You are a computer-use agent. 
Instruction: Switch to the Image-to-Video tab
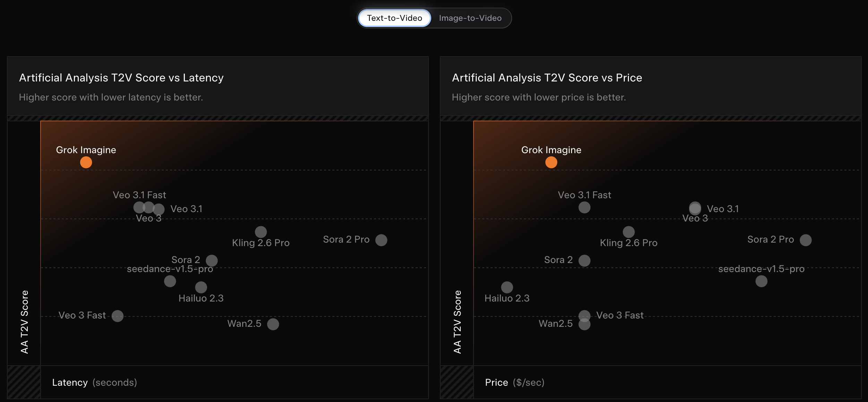[x=470, y=18]
